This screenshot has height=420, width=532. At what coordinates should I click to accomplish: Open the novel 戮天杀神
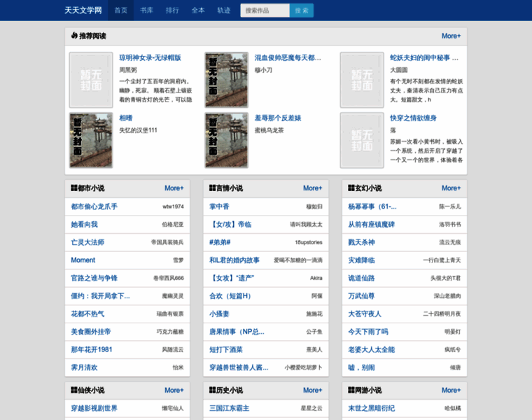pyautogui.click(x=361, y=242)
